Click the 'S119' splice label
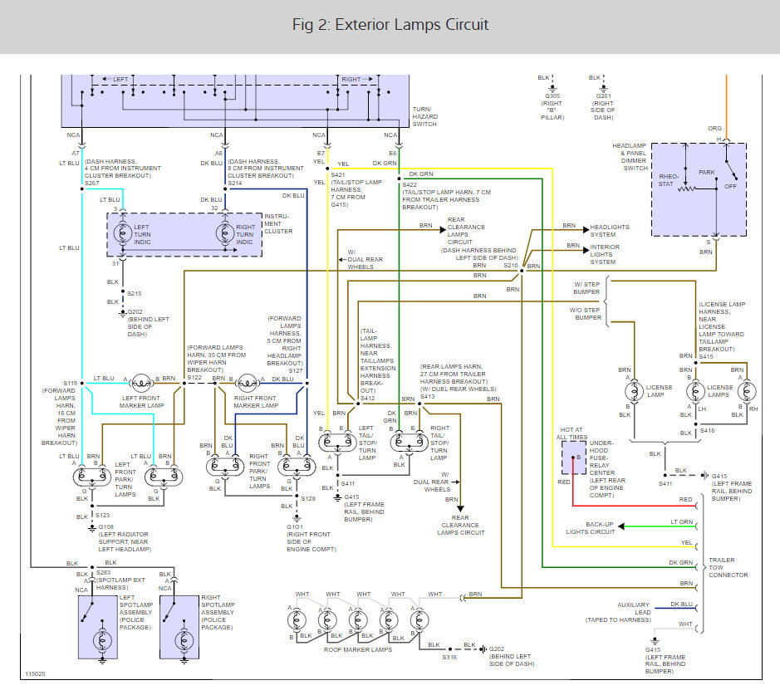Image resolution: width=780 pixels, height=700 pixels. [x=70, y=384]
